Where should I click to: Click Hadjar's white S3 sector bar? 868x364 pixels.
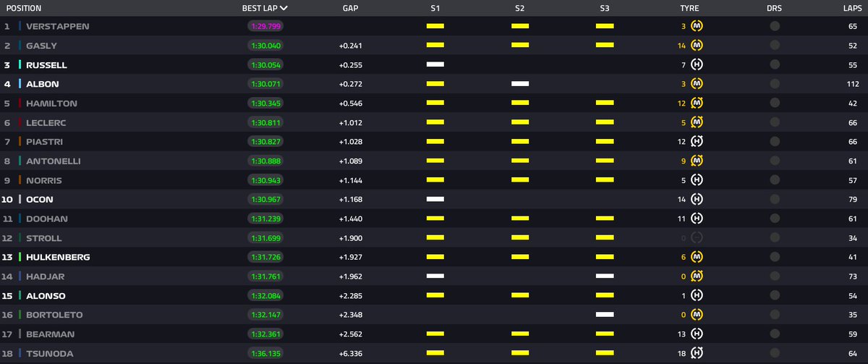(x=605, y=276)
